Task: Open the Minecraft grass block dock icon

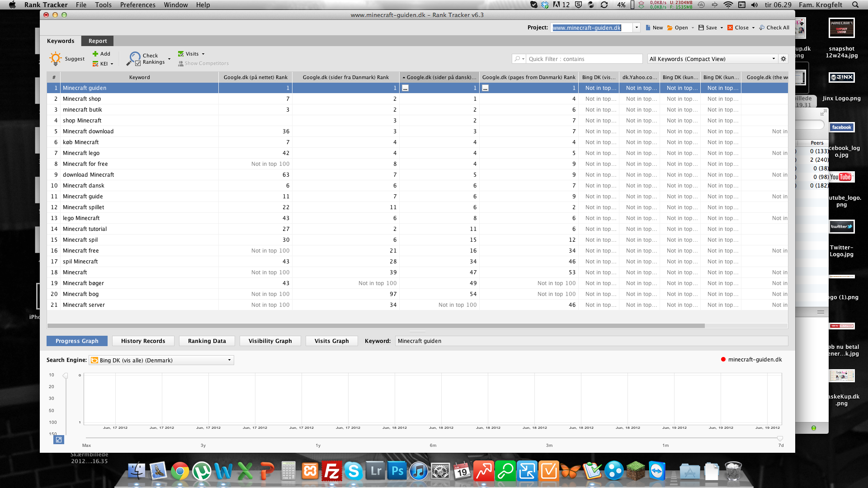Action: 635,471
